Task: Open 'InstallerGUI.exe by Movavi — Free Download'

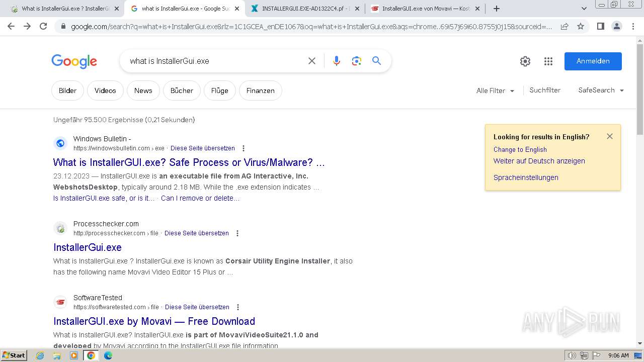Action: [154, 321]
